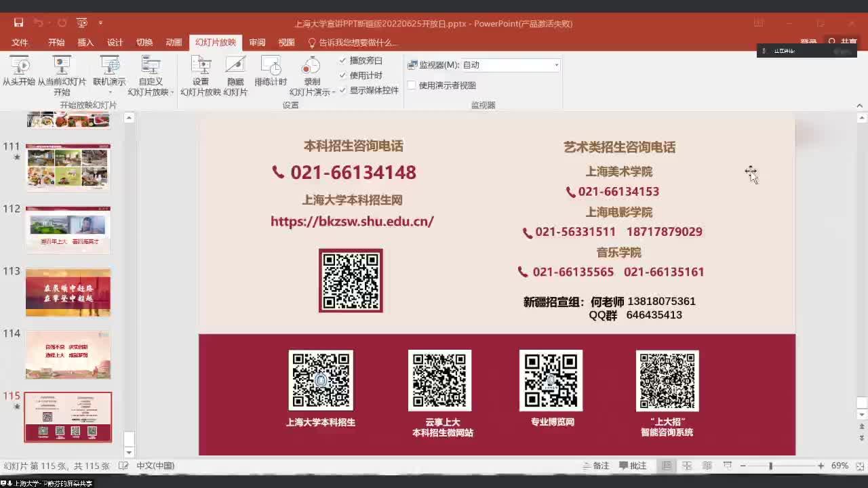Click the phone number 021-66134148 on slide
The image size is (868, 488).
pos(353,172)
